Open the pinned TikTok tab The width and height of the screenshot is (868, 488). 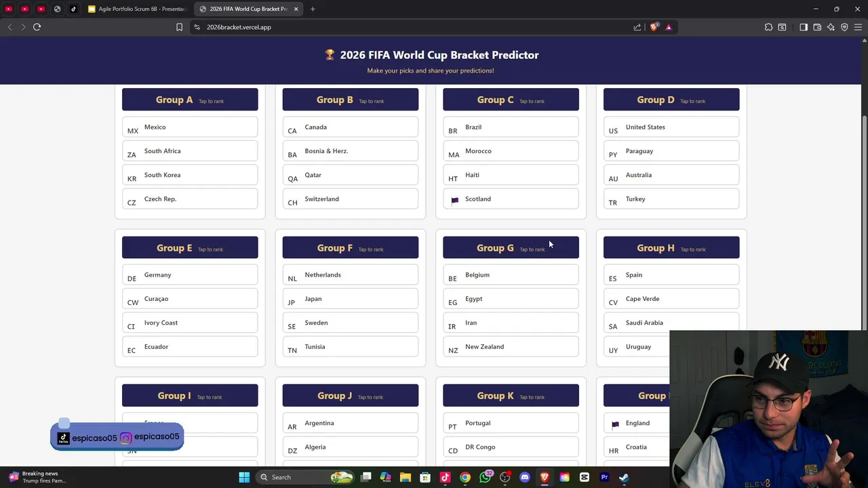[x=73, y=9]
